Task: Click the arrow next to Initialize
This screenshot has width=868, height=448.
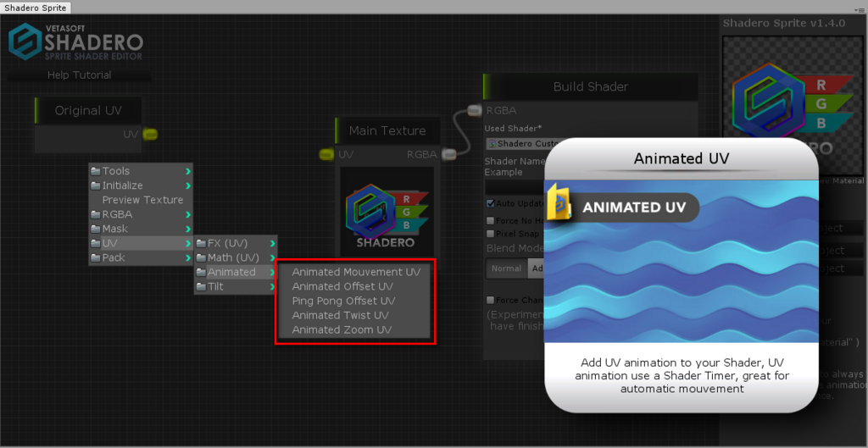Action: 188,185
